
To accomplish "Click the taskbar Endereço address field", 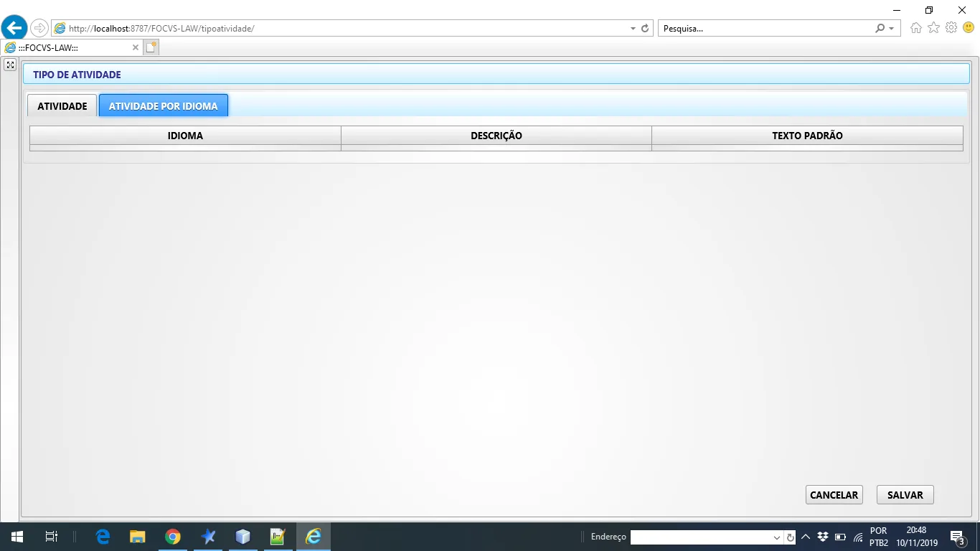I will (x=702, y=537).
